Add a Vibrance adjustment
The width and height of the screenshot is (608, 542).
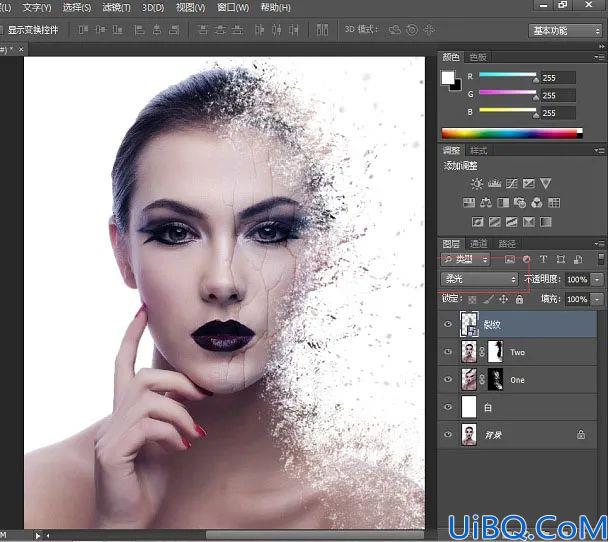[546, 183]
